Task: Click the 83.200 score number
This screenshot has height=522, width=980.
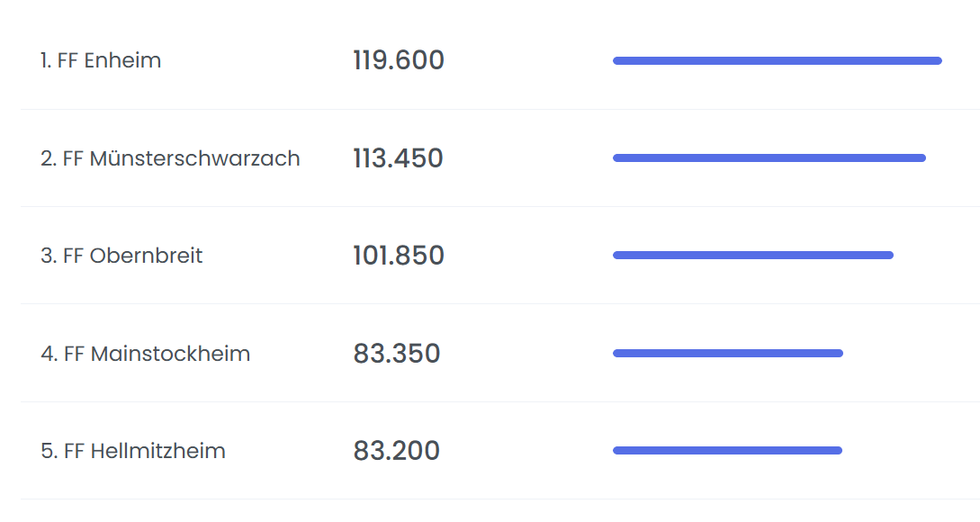Action: (x=396, y=450)
